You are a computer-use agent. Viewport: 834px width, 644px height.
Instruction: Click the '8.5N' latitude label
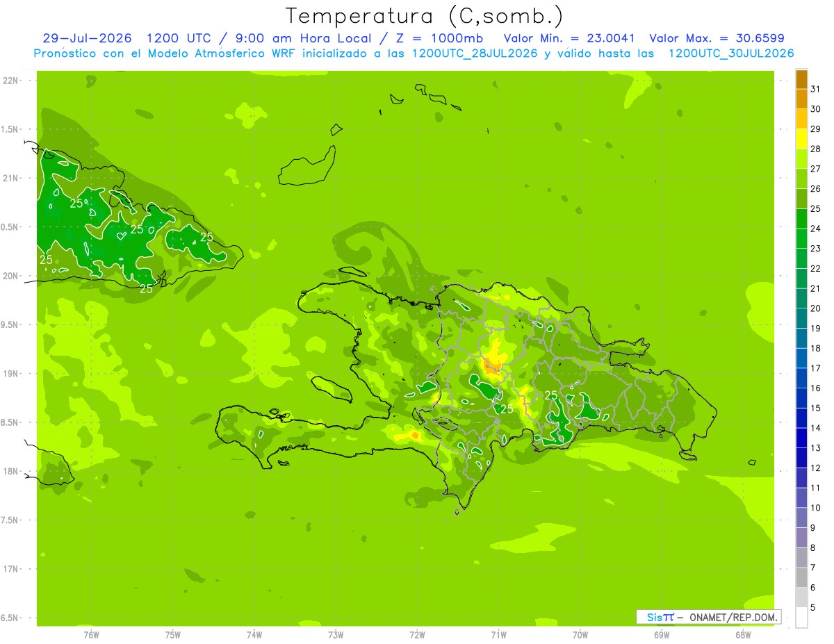10,422
